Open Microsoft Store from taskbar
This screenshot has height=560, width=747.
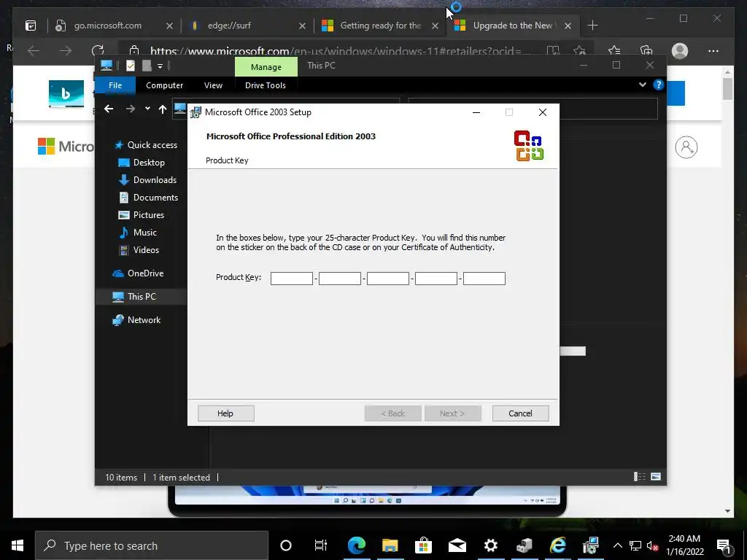pyautogui.click(x=423, y=545)
